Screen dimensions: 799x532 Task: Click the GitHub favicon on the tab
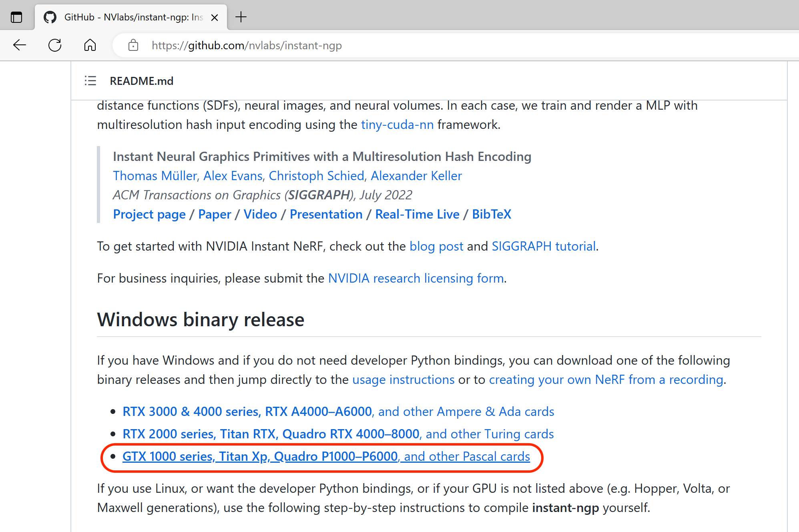tap(50, 17)
